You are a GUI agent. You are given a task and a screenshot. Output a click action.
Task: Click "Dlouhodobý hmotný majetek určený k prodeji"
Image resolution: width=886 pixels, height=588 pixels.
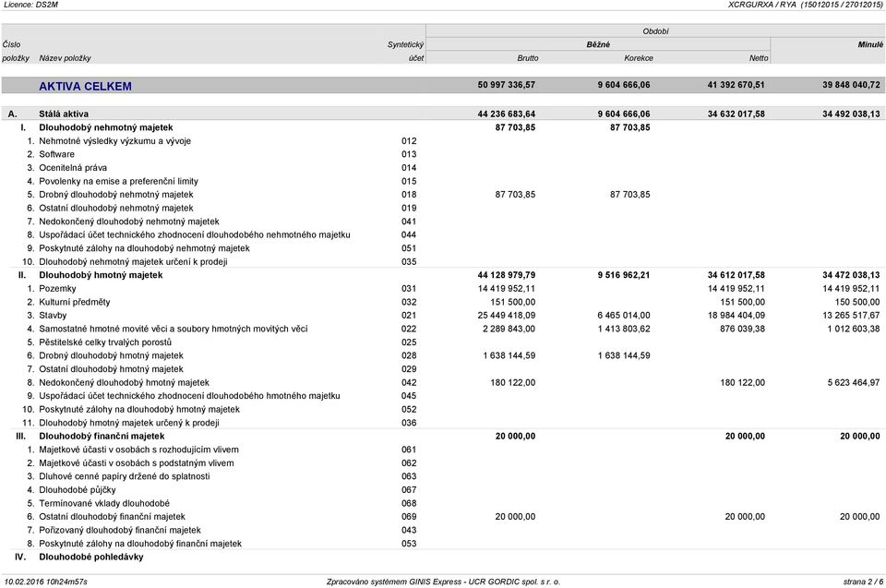(x=129, y=423)
